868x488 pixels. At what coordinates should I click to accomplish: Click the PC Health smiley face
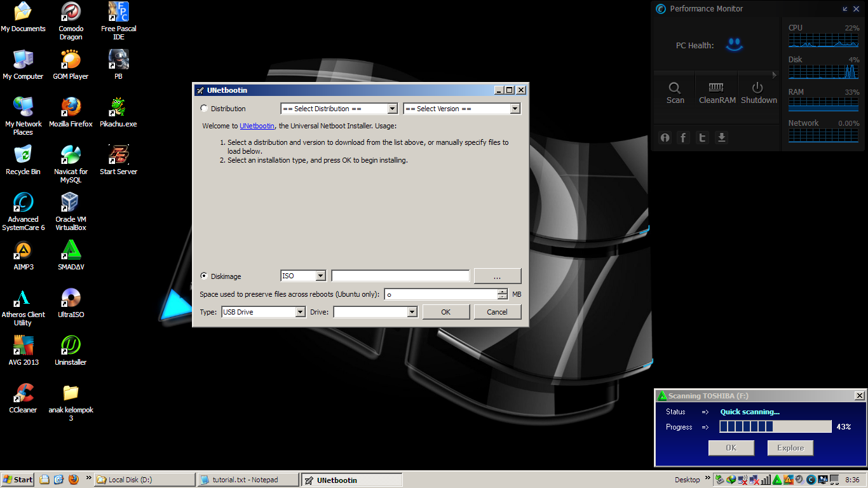735,44
